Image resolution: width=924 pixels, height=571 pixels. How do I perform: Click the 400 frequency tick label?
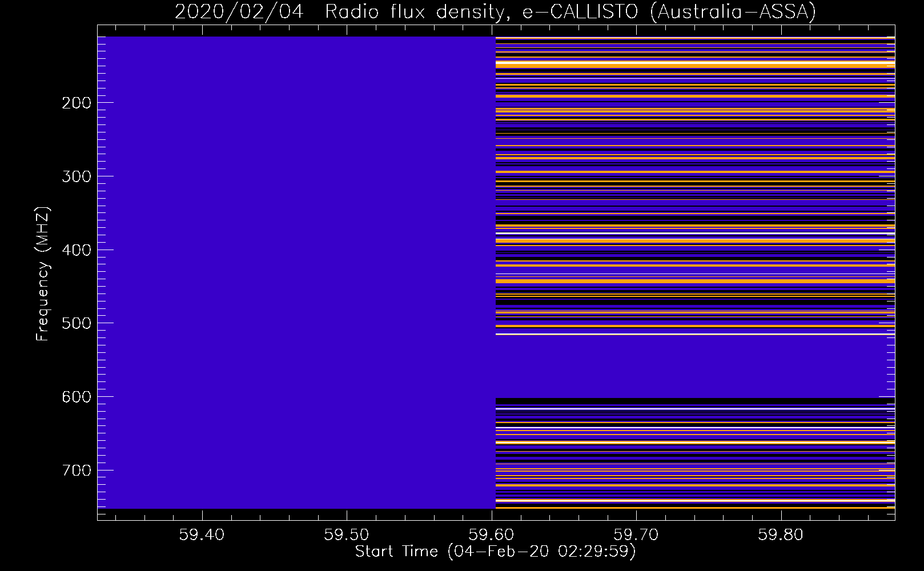click(77, 250)
